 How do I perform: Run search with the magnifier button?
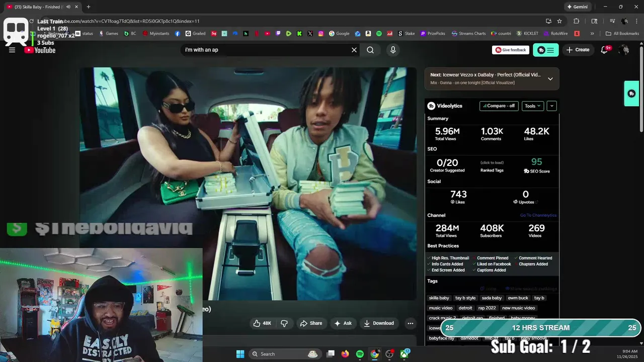370,50
